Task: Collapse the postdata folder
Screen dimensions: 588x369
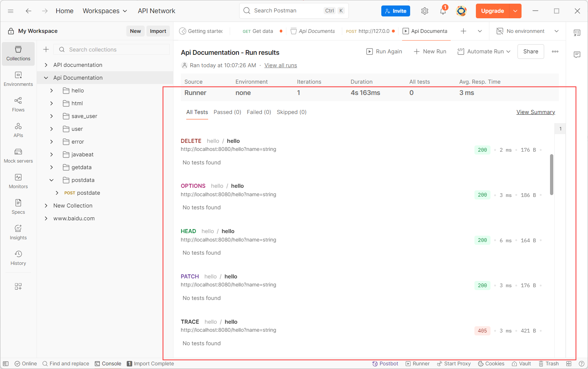Action: point(51,180)
